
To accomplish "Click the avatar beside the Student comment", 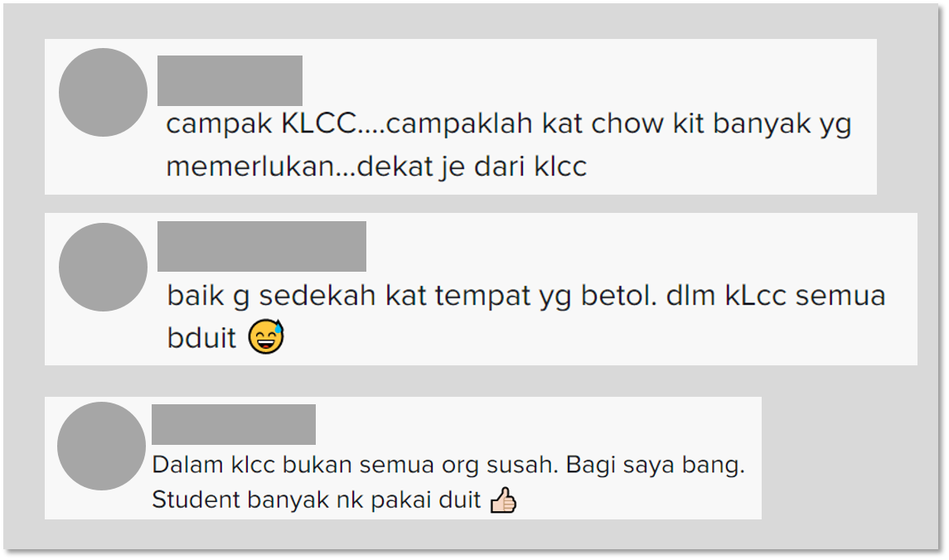I will click(102, 447).
